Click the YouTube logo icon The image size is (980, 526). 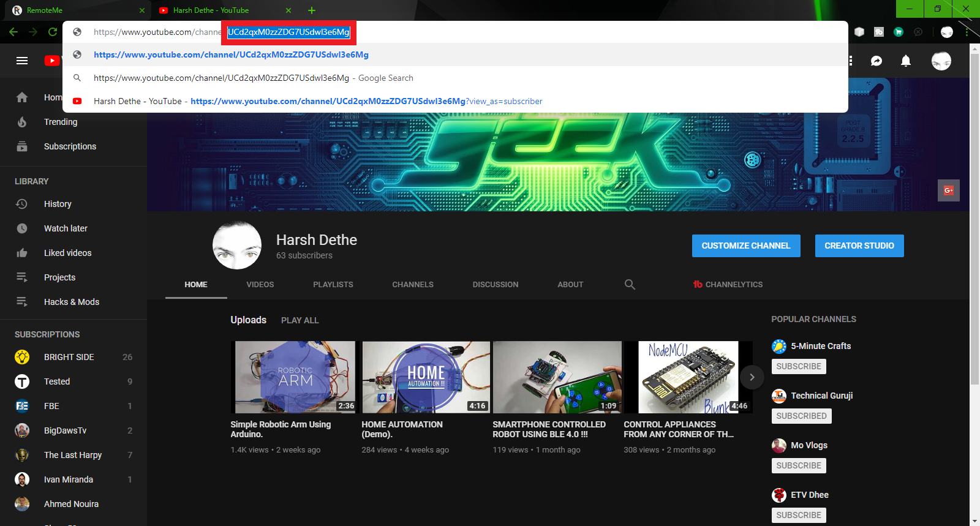52,61
